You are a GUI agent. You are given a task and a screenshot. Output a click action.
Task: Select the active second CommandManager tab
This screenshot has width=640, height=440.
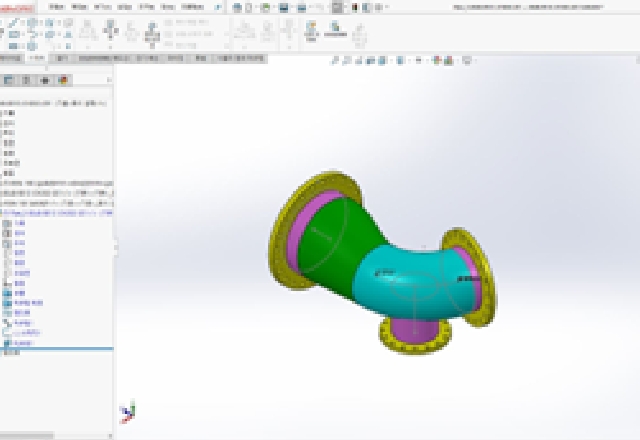[x=37, y=58]
